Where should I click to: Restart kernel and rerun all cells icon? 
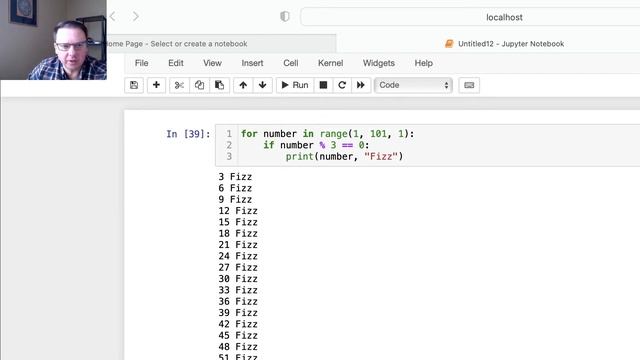361,85
